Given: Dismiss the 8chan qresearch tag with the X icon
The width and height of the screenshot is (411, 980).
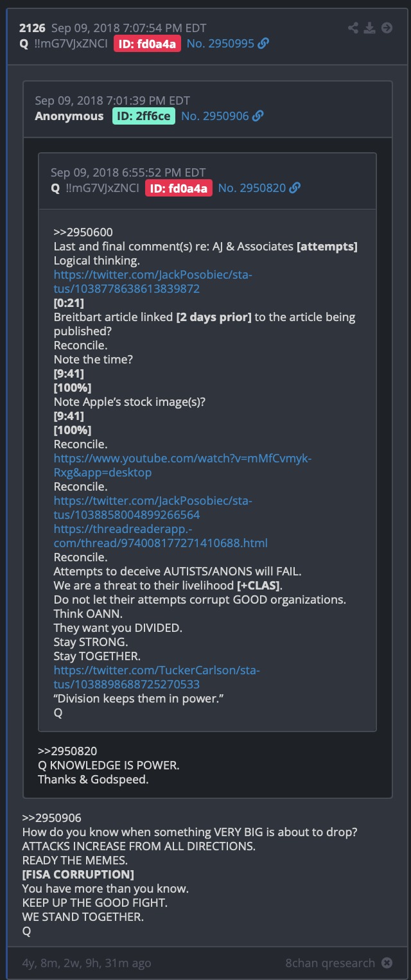Looking at the screenshot, I should (x=387, y=963).
